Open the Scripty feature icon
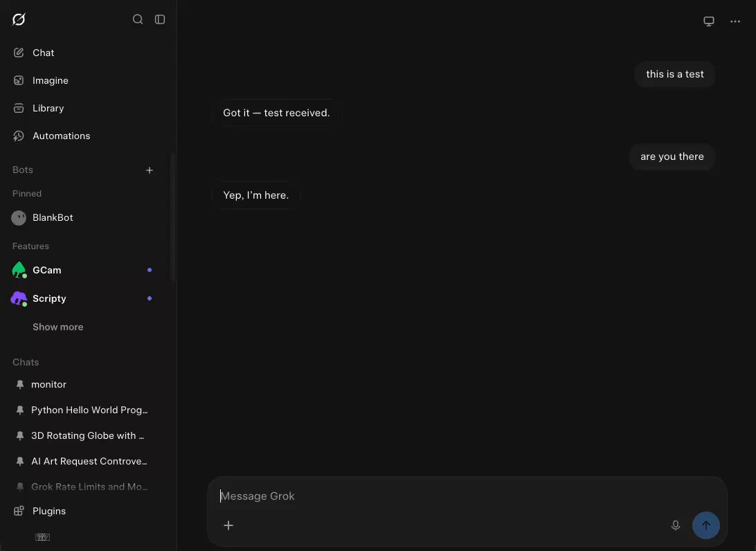Image resolution: width=756 pixels, height=551 pixels. tap(19, 298)
